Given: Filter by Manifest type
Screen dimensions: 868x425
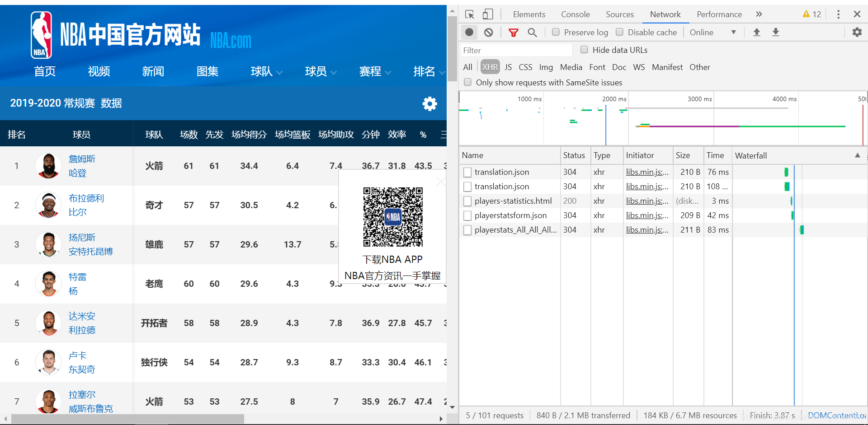Looking at the screenshot, I should [x=667, y=67].
